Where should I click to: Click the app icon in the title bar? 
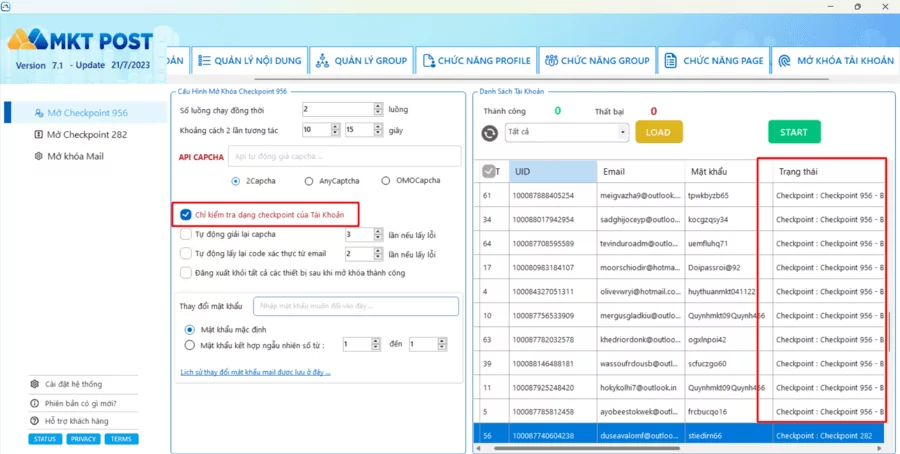point(6,6)
